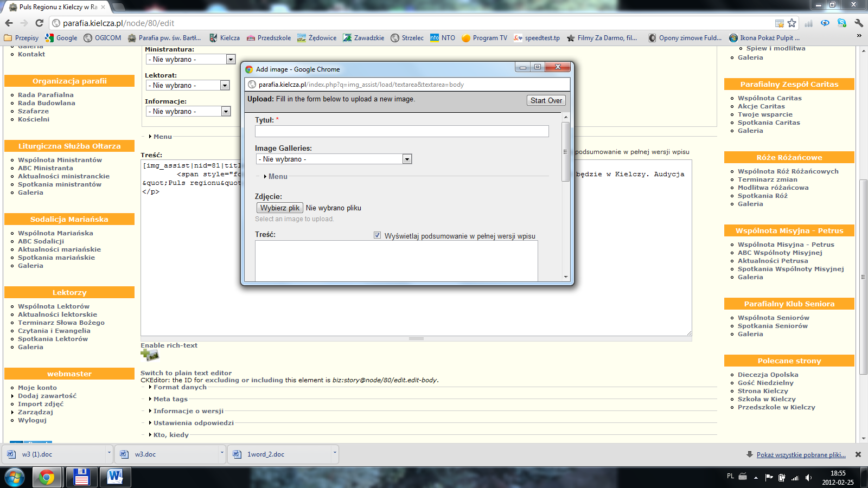Bookmark the page with the star icon
This screenshot has width=868, height=488.
(792, 23)
